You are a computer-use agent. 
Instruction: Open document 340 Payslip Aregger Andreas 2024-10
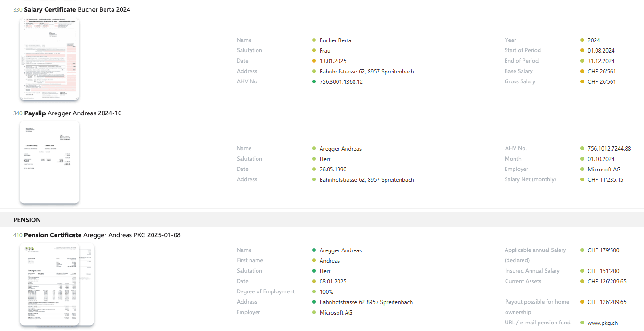click(67, 113)
